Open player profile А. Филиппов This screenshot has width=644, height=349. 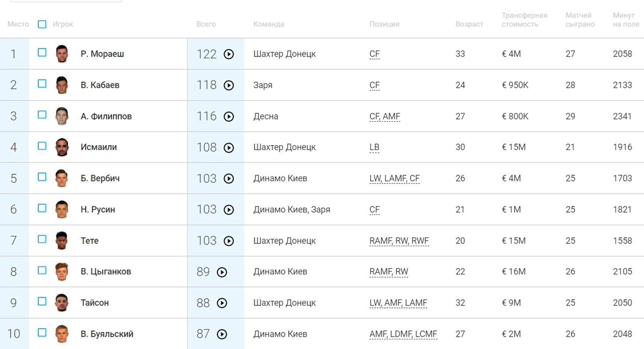(x=106, y=116)
